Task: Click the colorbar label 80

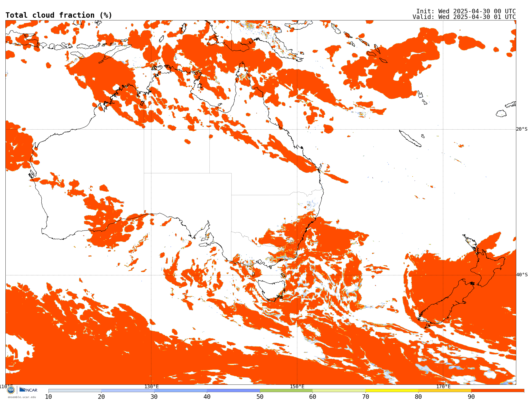Action: pos(418,397)
